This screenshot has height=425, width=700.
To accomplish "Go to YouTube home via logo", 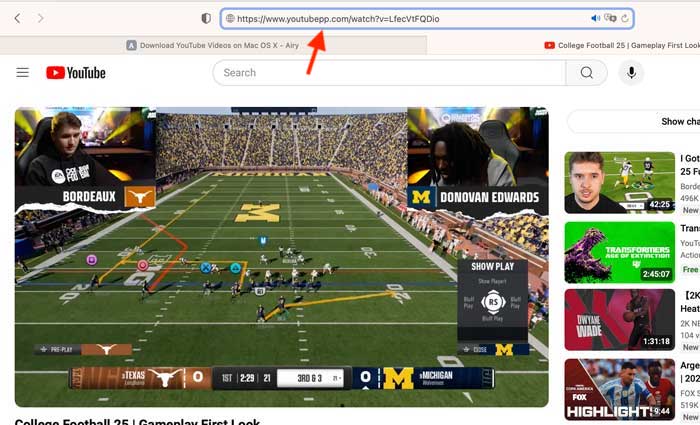I will [76, 72].
